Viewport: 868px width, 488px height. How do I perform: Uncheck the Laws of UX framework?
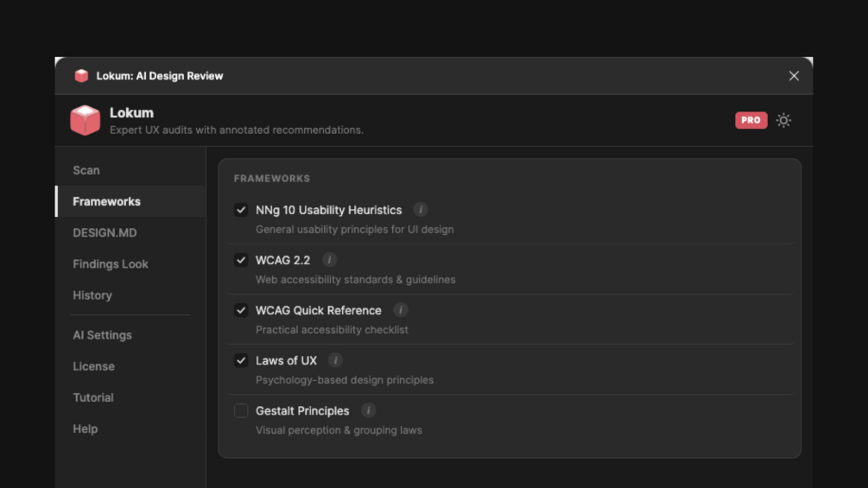click(x=241, y=360)
